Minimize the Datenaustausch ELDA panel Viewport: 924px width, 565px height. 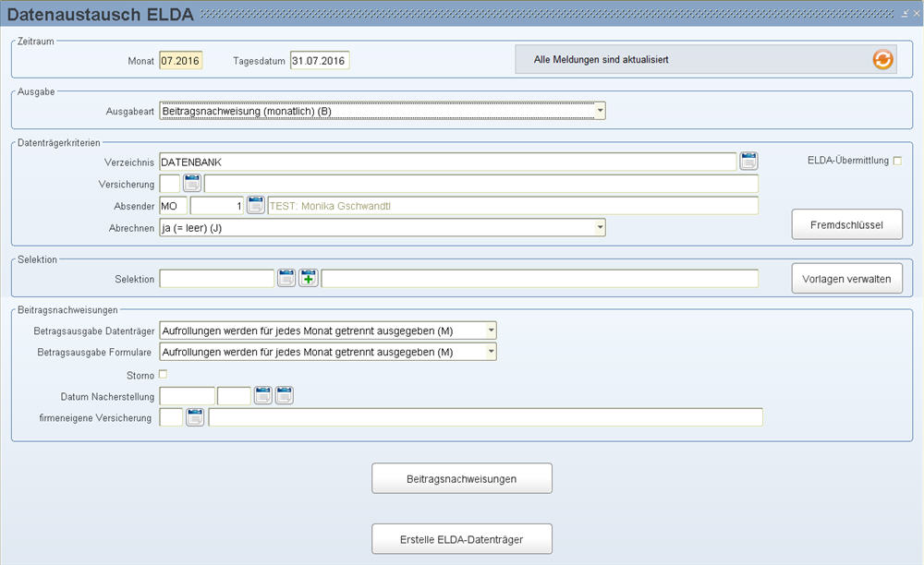(906, 13)
